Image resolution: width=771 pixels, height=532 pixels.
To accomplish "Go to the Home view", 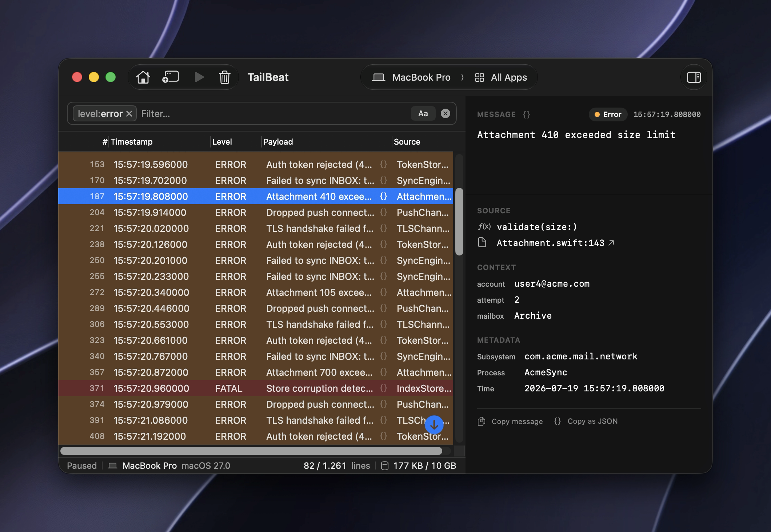I will 143,77.
